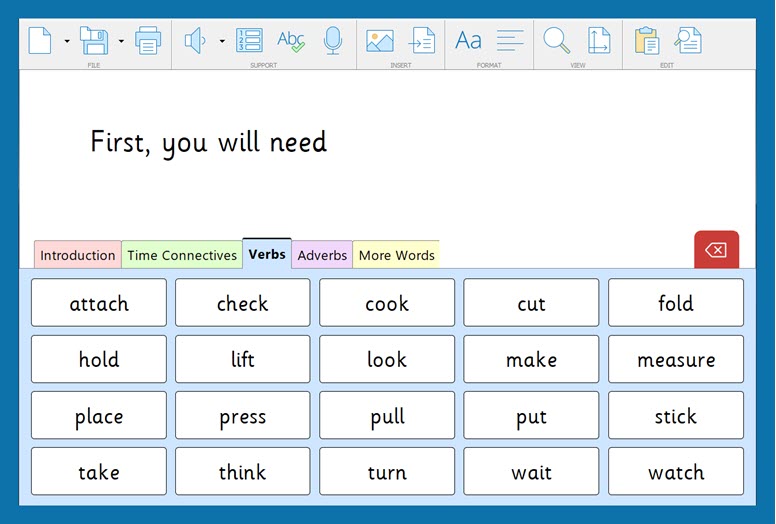Click the speaker speech icon
Viewport: 776px width, 524px height.
195,40
